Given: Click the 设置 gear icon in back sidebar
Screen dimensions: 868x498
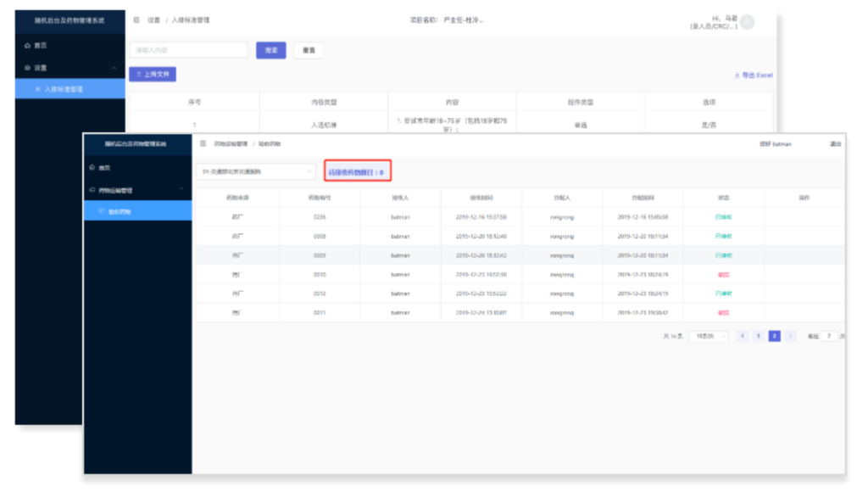Looking at the screenshot, I should point(27,68).
